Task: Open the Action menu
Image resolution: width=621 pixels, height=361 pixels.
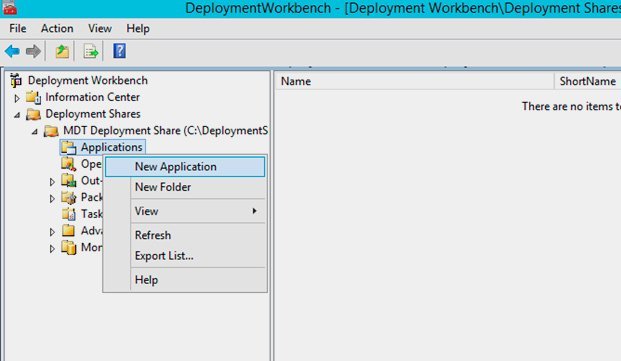Action: pos(57,28)
